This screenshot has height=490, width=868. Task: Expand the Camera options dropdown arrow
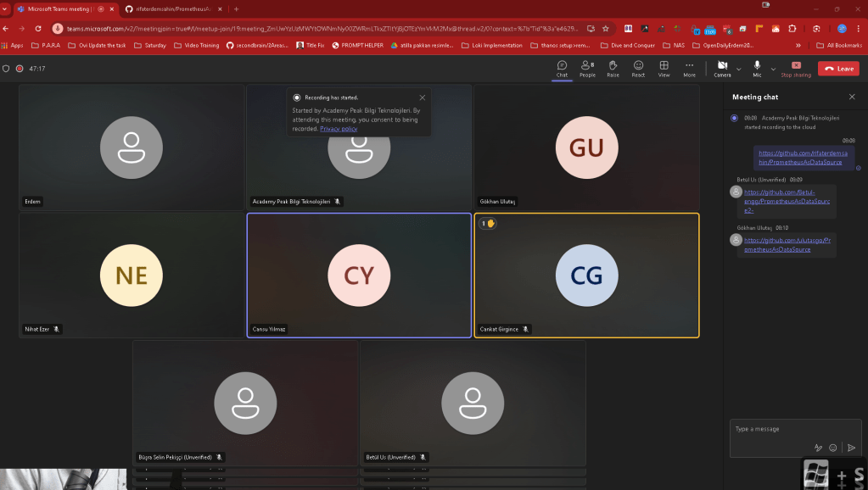pyautogui.click(x=738, y=70)
